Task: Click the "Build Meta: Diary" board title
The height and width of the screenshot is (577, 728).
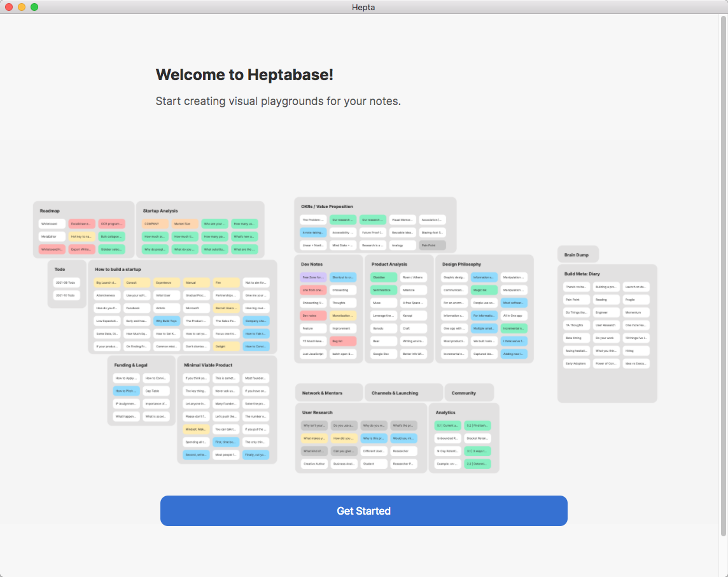Action: [x=582, y=274]
